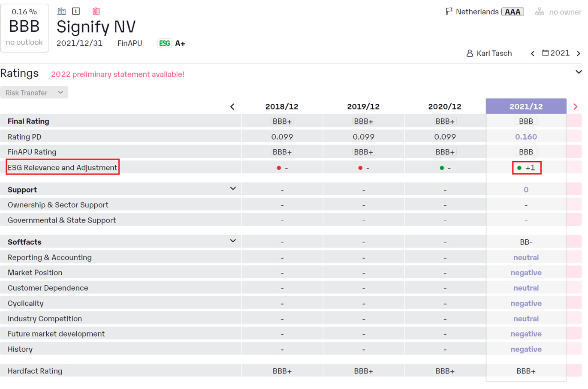Click the Governmental & State Support row label

(62, 220)
